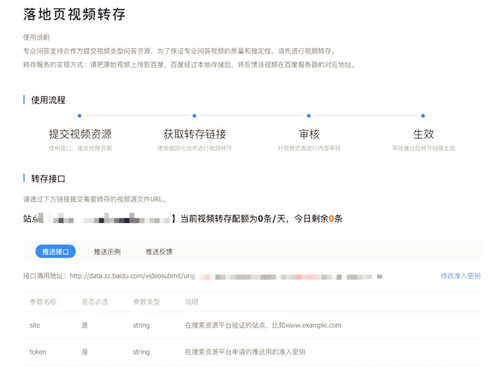
Task: Click the step dot above 审核
Action: [x=309, y=116]
